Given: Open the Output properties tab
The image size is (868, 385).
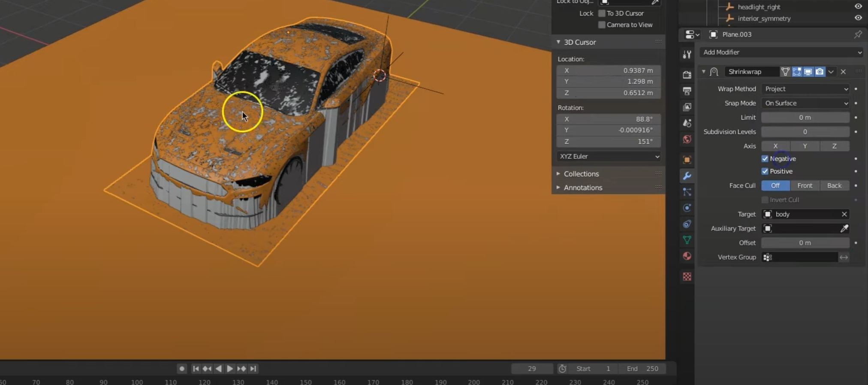Looking at the screenshot, I should pos(687,91).
